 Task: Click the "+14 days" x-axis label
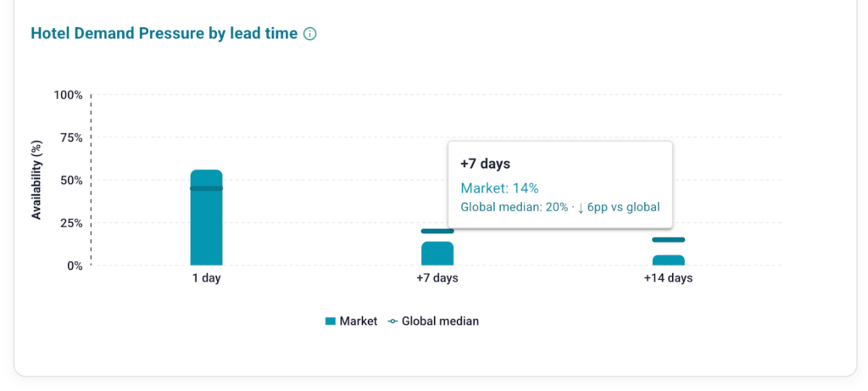[668, 278]
